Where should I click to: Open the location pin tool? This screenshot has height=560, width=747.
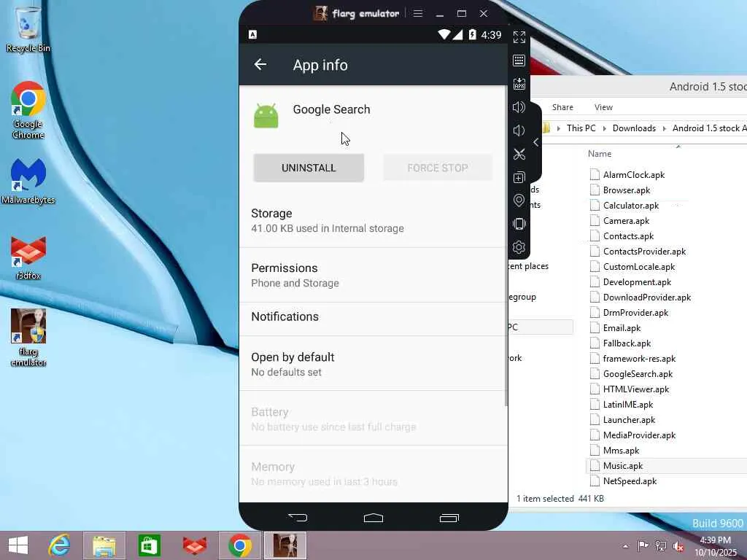pyautogui.click(x=519, y=201)
